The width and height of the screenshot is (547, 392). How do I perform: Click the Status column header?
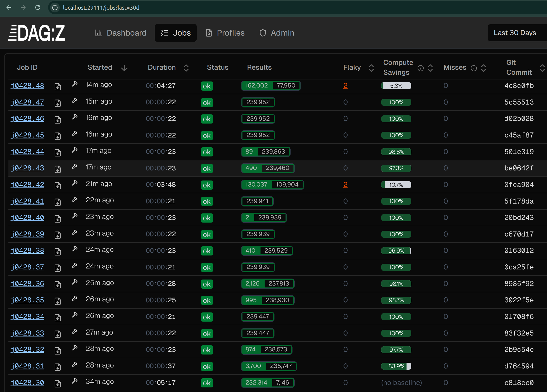click(x=217, y=67)
